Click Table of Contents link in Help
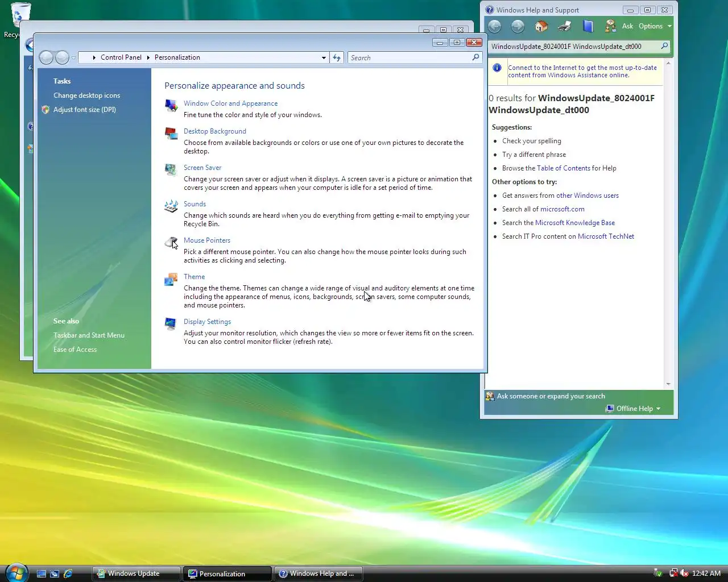Image resolution: width=728 pixels, height=582 pixels. pos(564,168)
